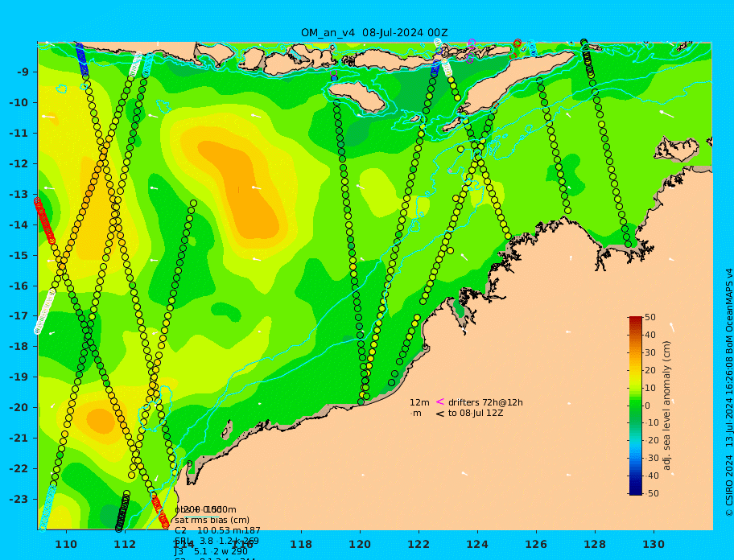This screenshot has width=734, height=560.
Task: Click longitude axis label '124'
Action: [x=477, y=545]
